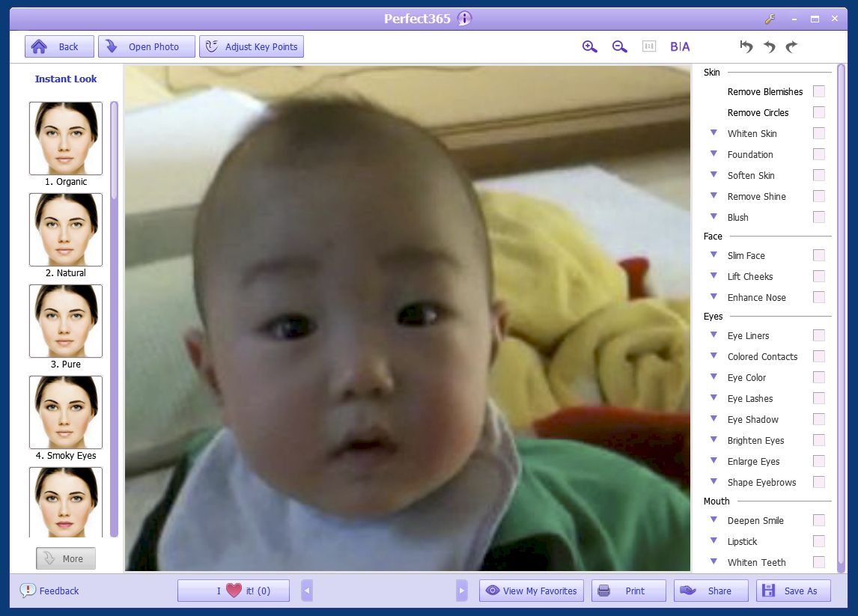This screenshot has width=858, height=616.
Task: Click the fit-to-window 1:1 icon
Action: 649,46
